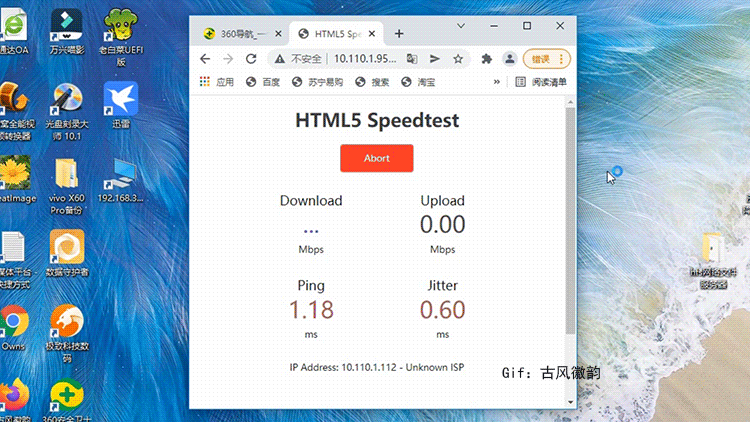Click the orange 错误 update button
Image resolution: width=750 pixels, height=422 pixels.
[x=540, y=59]
